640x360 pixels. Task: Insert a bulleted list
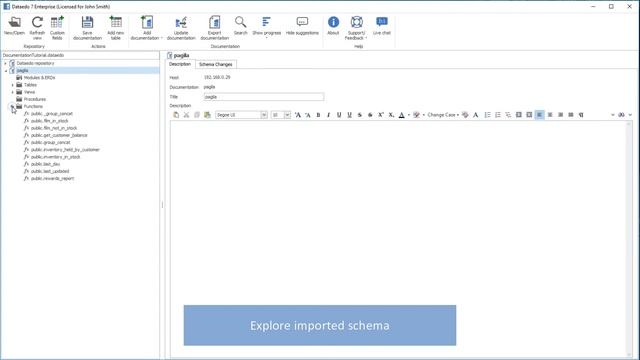(487, 115)
